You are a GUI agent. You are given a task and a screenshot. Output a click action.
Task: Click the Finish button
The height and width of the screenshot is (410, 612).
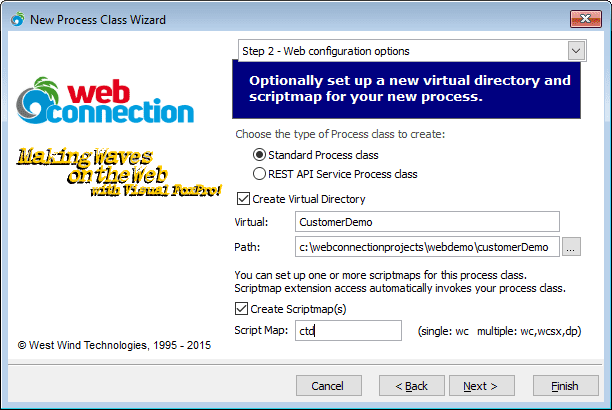point(566,386)
